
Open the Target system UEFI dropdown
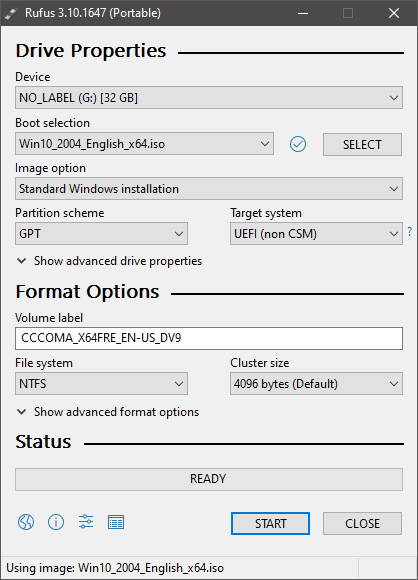point(316,234)
